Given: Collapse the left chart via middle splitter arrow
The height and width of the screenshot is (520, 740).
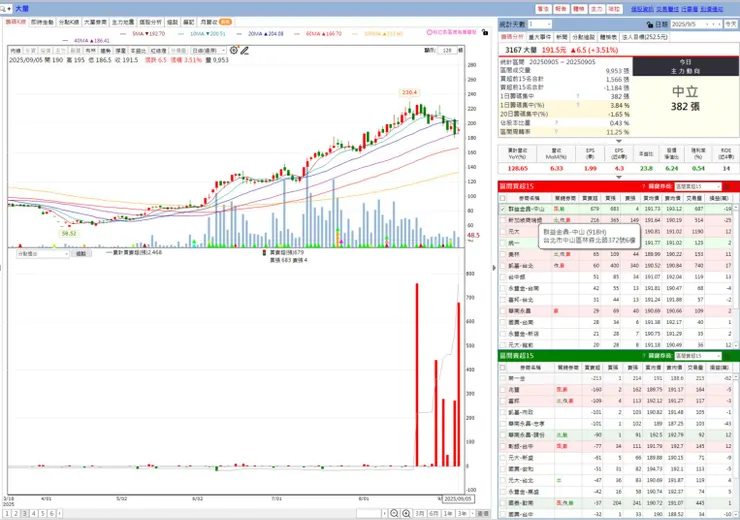Looking at the screenshot, I should [x=494, y=268].
